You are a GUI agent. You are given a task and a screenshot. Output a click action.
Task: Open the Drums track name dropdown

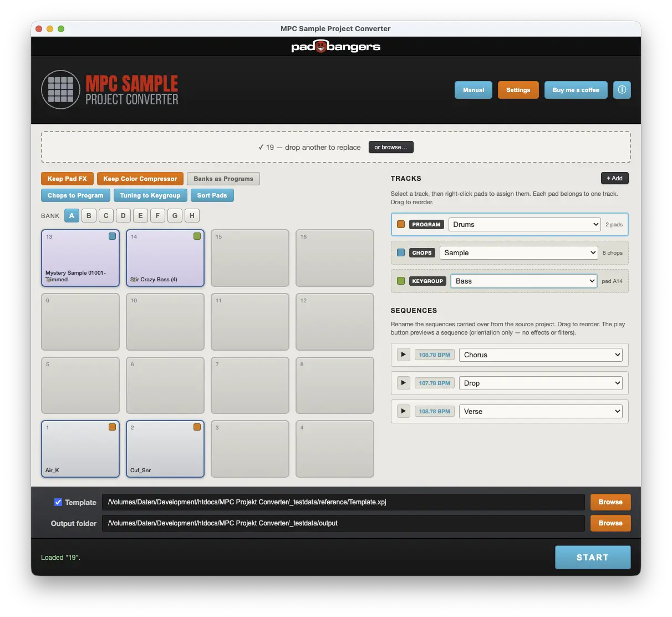point(525,224)
